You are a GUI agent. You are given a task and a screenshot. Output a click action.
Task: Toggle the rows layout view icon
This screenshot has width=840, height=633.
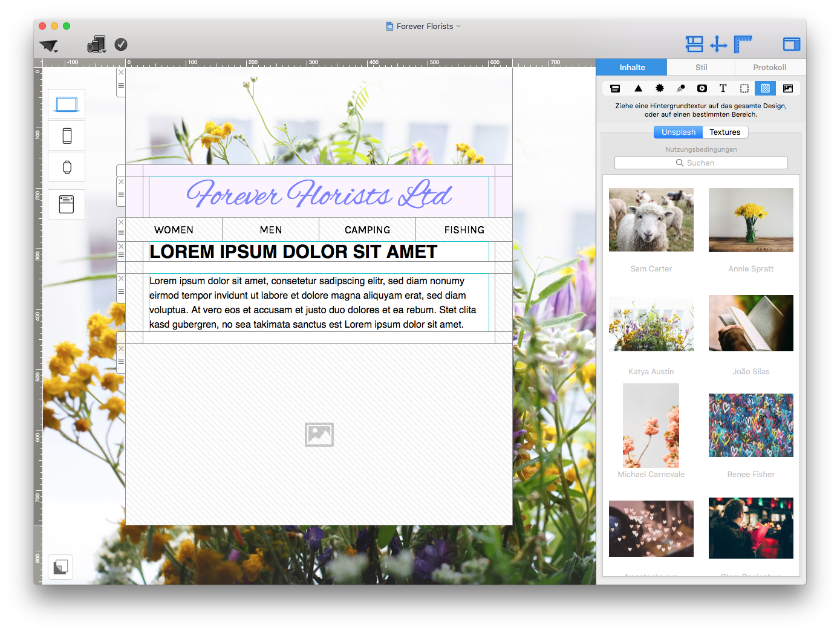point(694,44)
